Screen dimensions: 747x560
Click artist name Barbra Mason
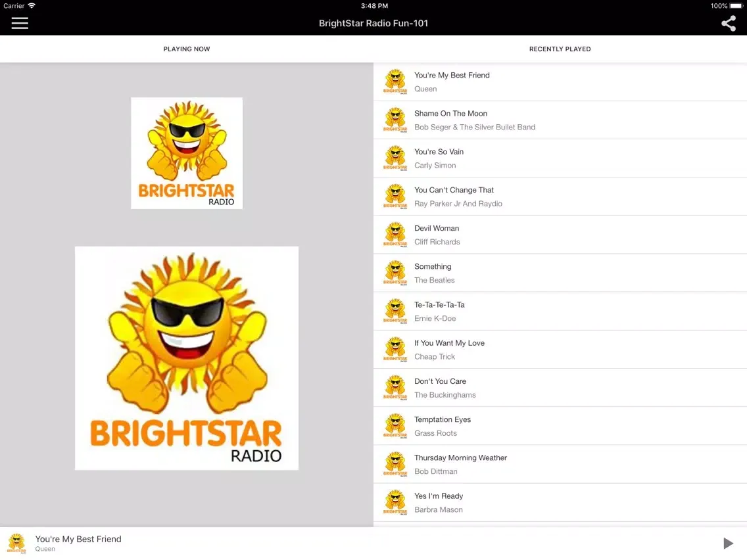click(439, 509)
